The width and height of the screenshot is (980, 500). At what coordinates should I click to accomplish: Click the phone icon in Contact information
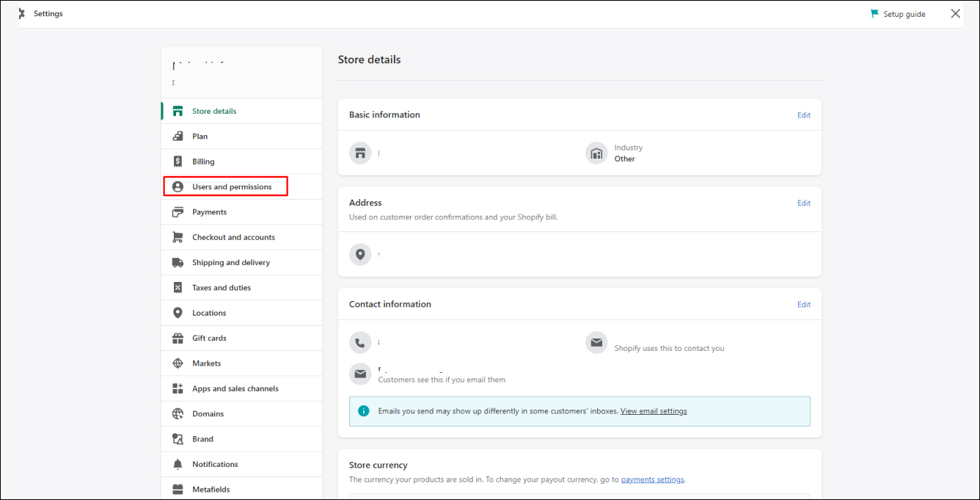click(360, 343)
